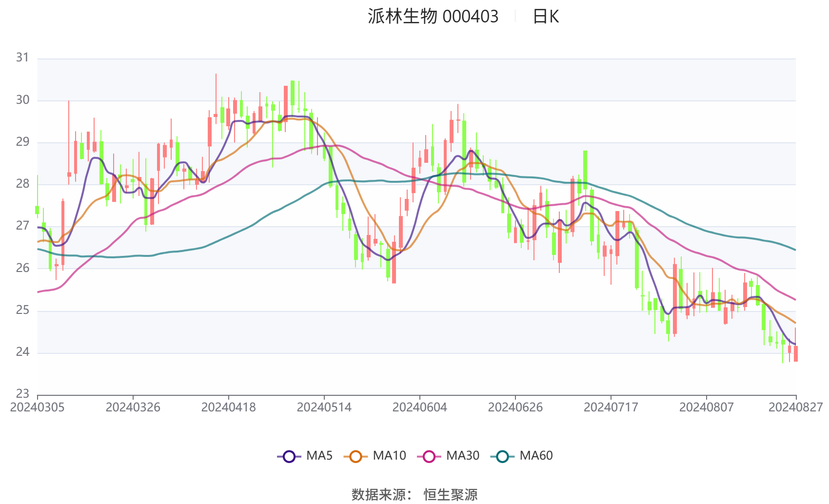Click the 20240717 date axis label
The image size is (829, 504).
(x=611, y=407)
